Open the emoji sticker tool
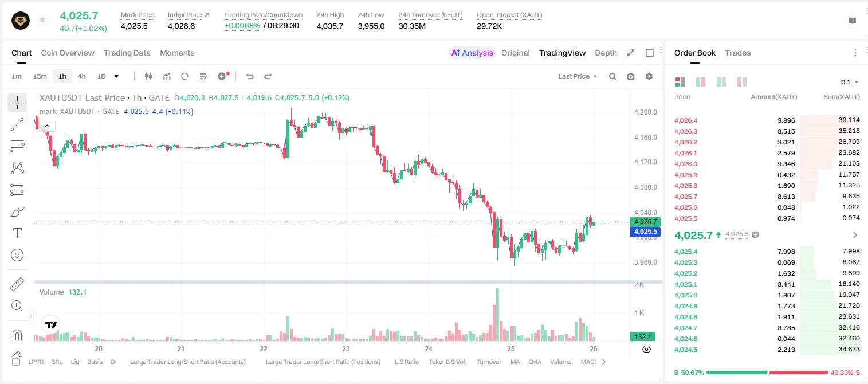Viewport: 868px width, 384px height. click(x=17, y=255)
